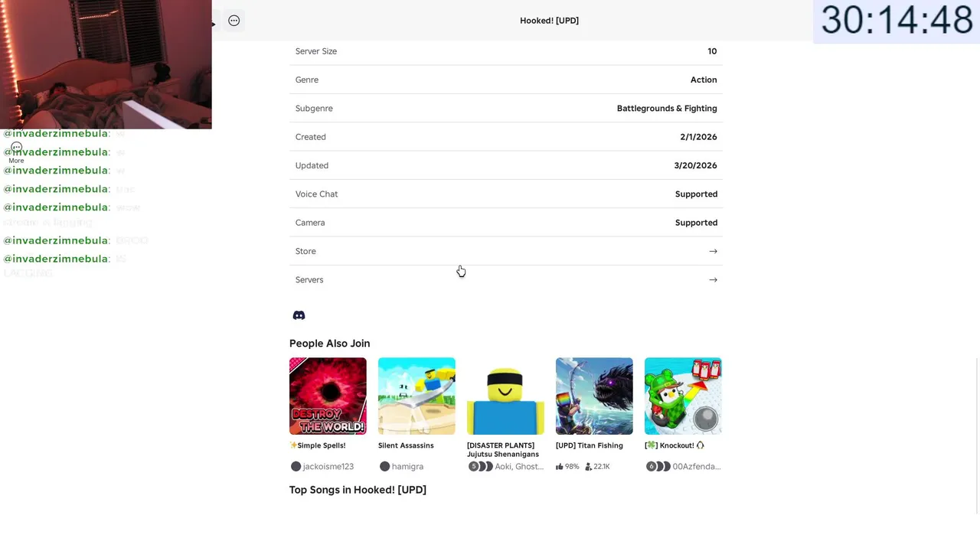The width and height of the screenshot is (980, 551).
Task: Open creator jackoisme123 profile
Action: [x=322, y=466]
